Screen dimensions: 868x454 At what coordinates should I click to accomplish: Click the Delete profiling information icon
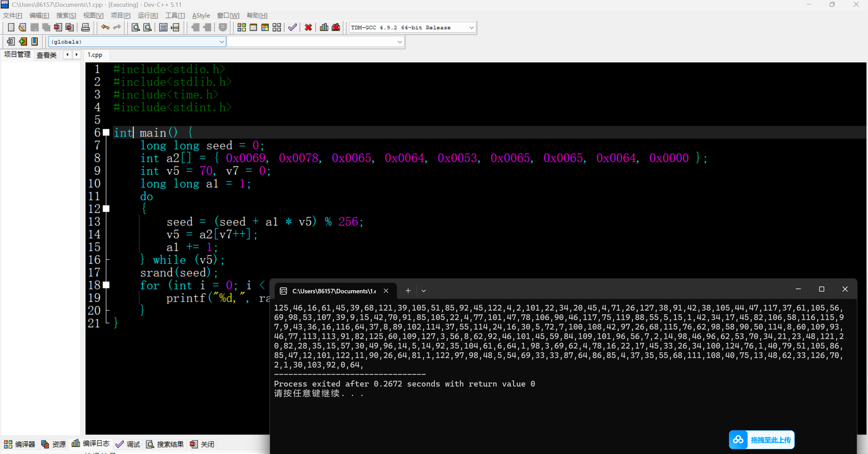(336, 27)
